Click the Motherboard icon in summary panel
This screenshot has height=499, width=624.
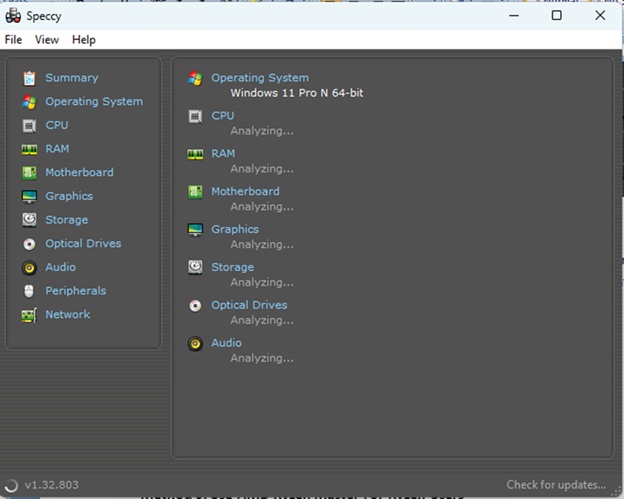coord(195,192)
